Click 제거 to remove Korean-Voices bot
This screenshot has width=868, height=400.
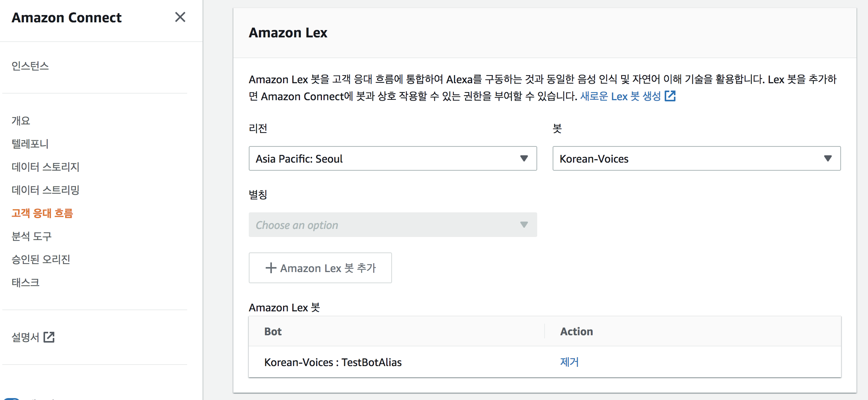point(569,362)
